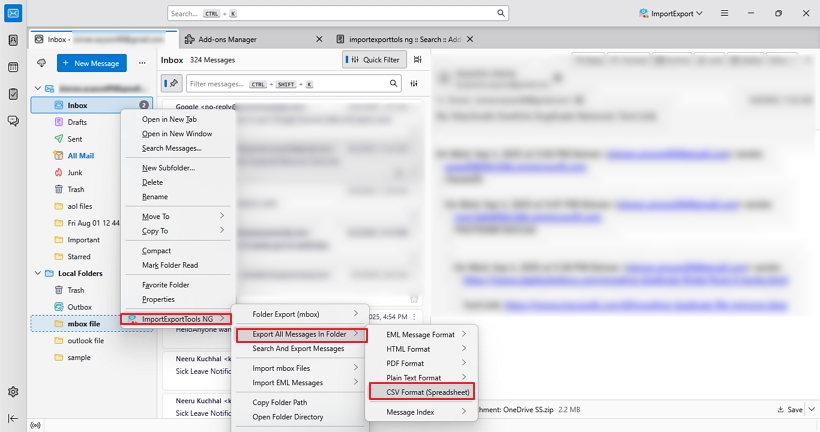This screenshot has width=820, height=432.
Task: Click the search magnifier icon in top bar
Action: tap(500, 13)
